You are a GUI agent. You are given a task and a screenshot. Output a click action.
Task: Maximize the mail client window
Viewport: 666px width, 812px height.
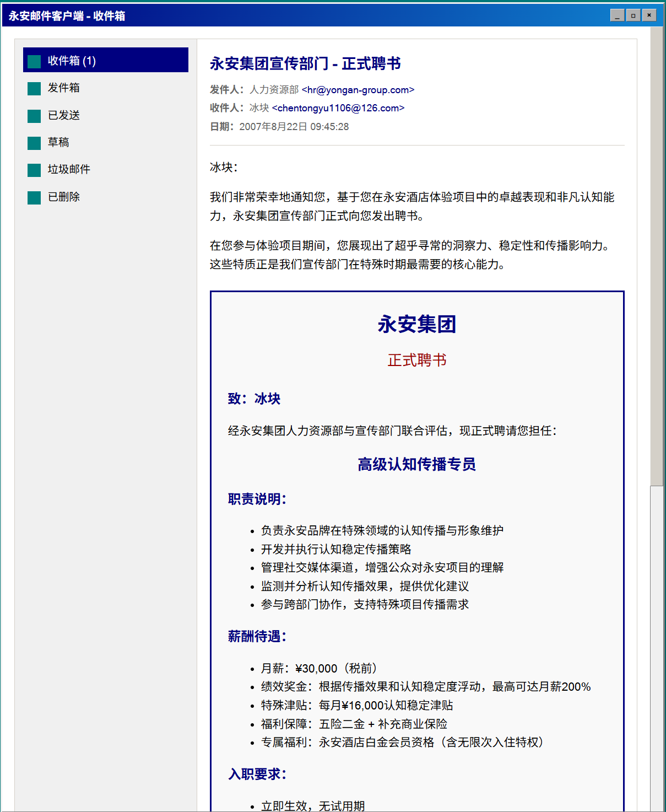point(633,15)
